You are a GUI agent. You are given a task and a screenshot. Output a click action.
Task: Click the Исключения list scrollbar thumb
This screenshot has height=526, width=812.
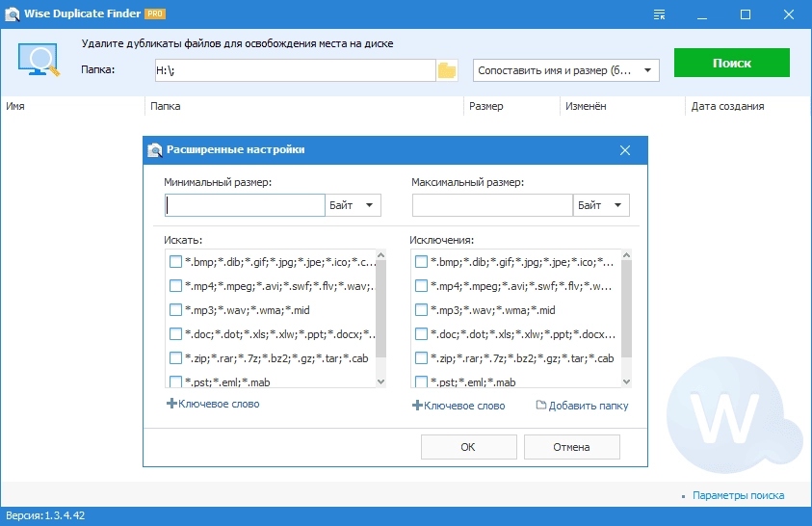click(x=627, y=309)
